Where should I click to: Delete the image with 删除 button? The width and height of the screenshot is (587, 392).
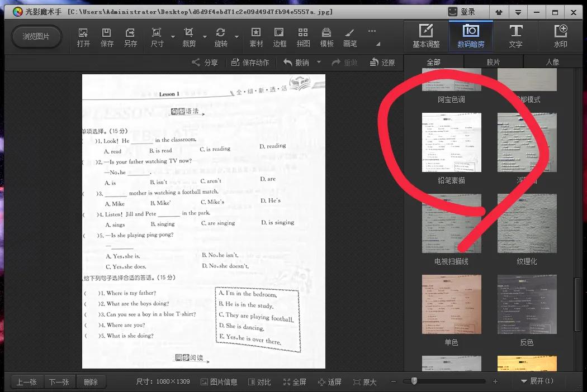pyautogui.click(x=91, y=382)
